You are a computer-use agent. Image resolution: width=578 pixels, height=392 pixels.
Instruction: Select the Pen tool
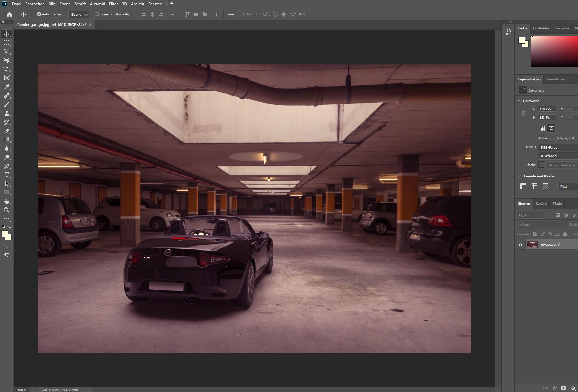coord(7,166)
